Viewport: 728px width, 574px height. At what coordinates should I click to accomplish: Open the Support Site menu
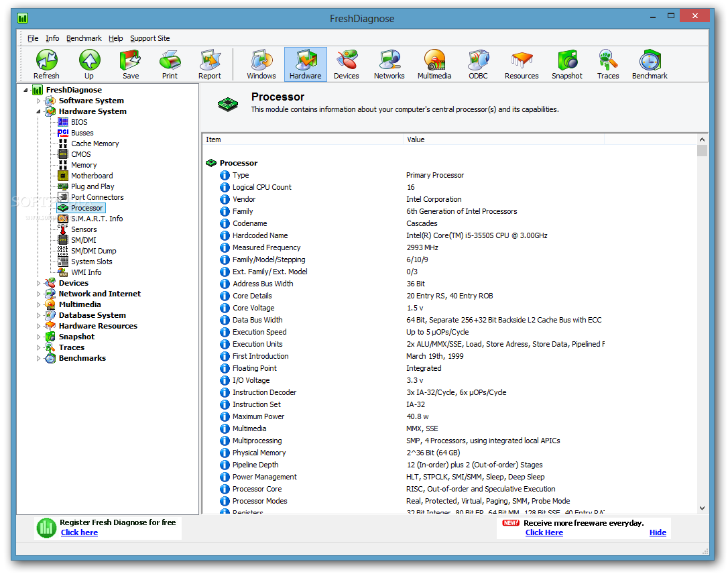coord(149,38)
